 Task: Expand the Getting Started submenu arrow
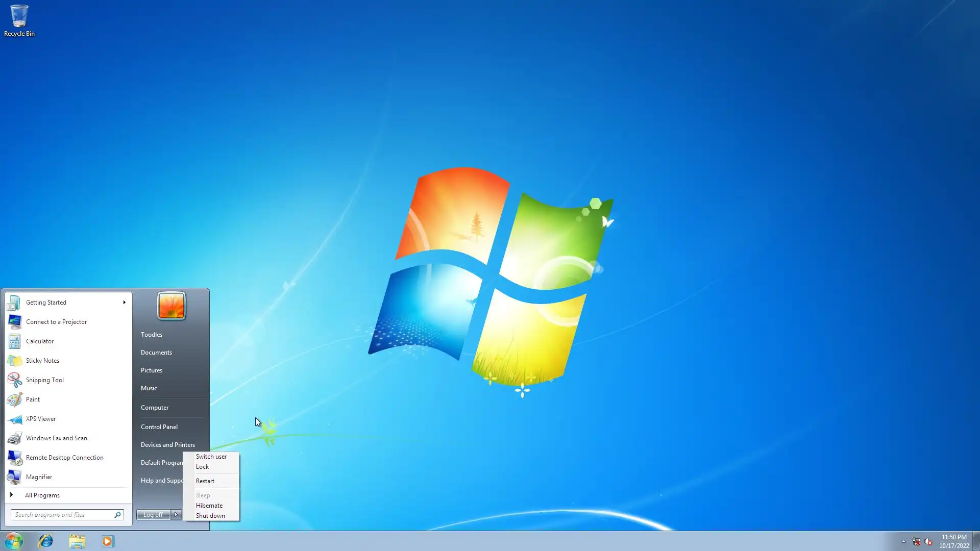pyautogui.click(x=124, y=303)
